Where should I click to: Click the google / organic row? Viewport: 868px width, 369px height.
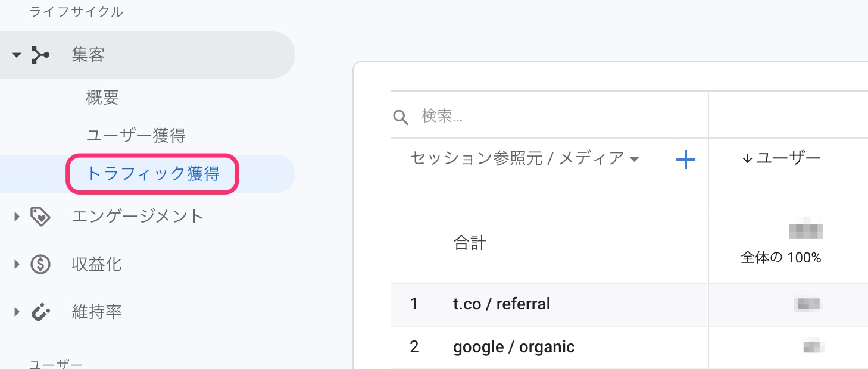coord(514,347)
